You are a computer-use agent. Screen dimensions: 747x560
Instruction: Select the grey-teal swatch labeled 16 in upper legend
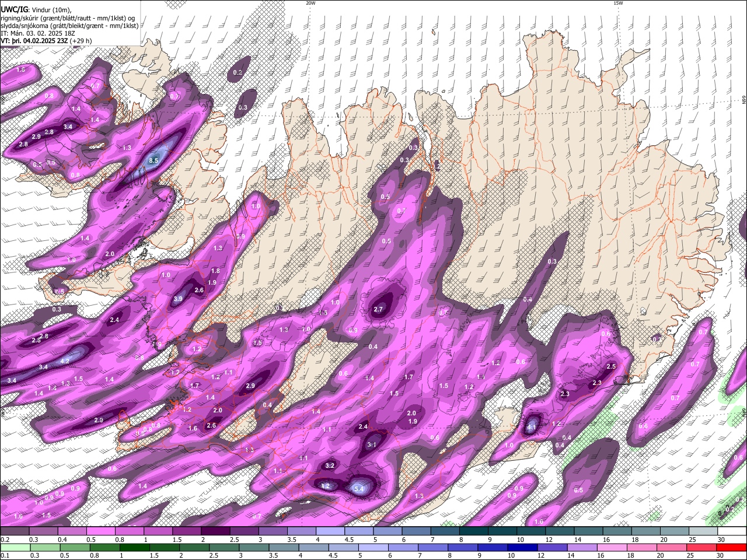[x=617, y=531]
